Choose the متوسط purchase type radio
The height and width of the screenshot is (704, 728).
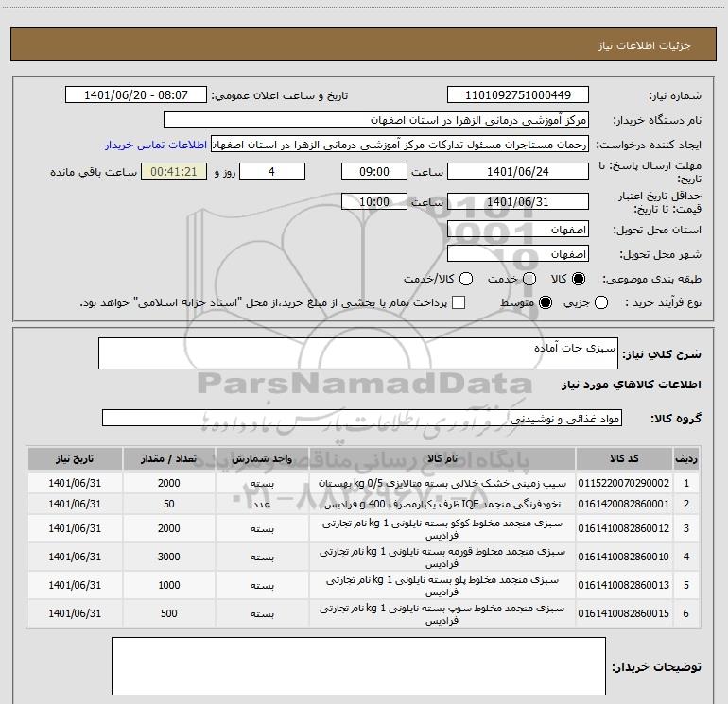click(546, 303)
